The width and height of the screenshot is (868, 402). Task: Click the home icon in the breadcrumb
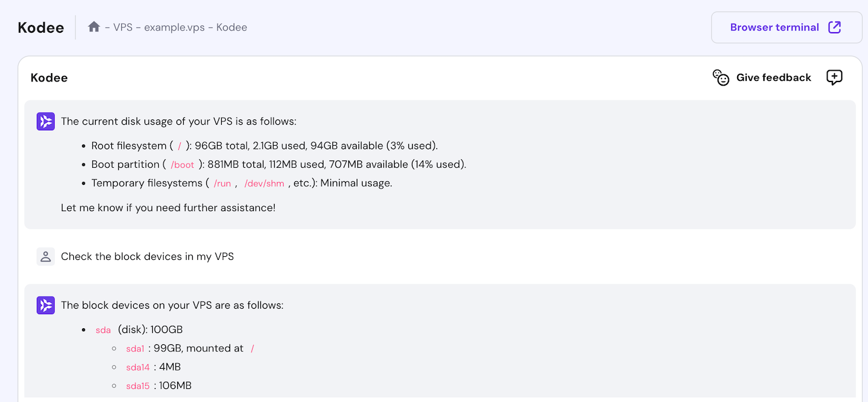pyautogui.click(x=93, y=27)
